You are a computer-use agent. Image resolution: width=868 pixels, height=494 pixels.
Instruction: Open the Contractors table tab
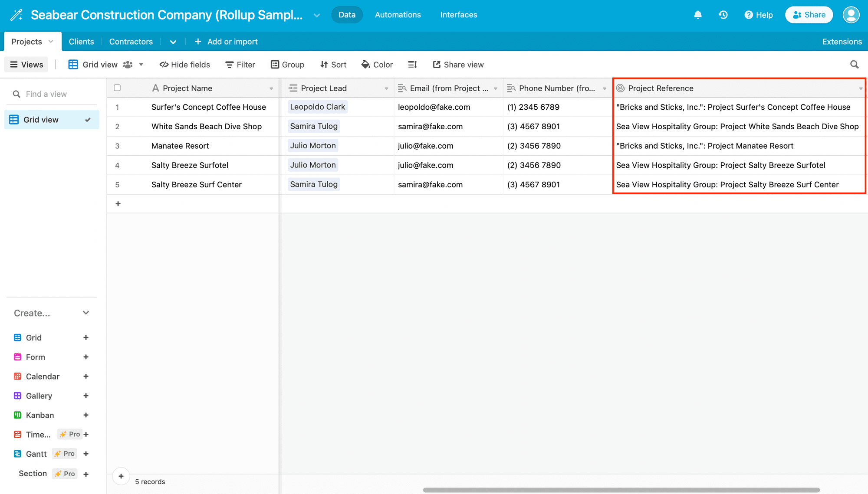click(x=131, y=42)
